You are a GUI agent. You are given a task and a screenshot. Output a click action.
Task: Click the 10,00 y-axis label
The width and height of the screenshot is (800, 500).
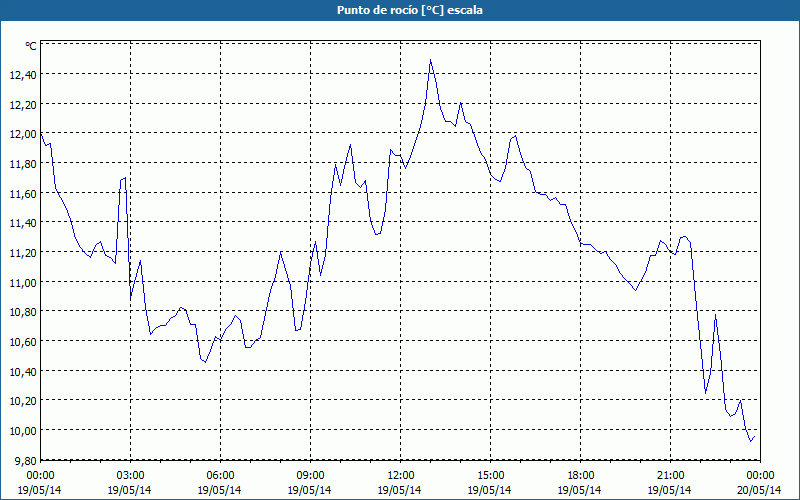(23, 431)
